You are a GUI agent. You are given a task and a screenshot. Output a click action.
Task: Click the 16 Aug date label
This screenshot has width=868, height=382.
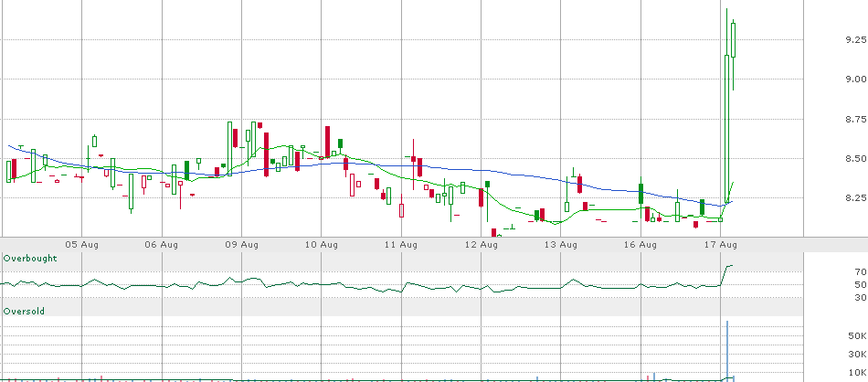[640, 244]
